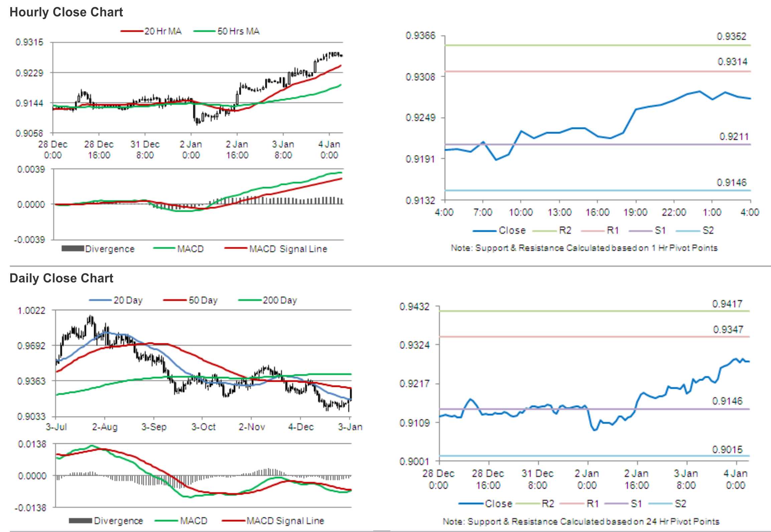771x532 pixels.
Task: Click the 0.0138 daily MACD axis value
Action: (x=32, y=444)
